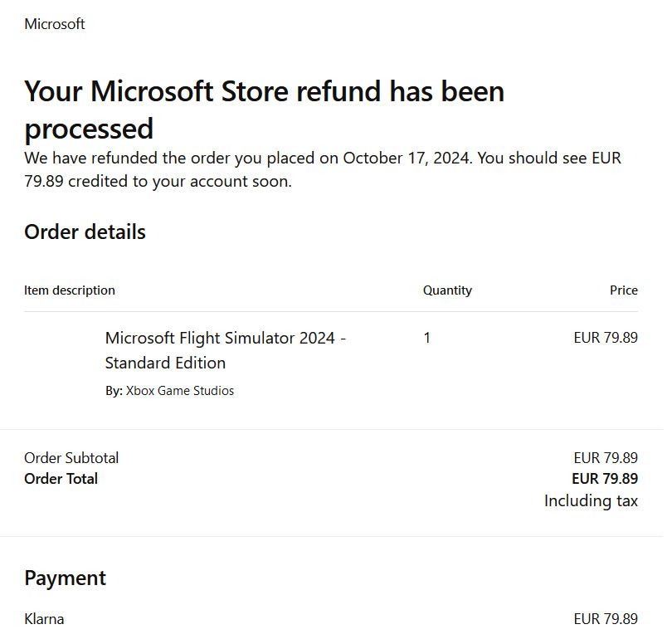Click the Including tax note

[591, 501]
